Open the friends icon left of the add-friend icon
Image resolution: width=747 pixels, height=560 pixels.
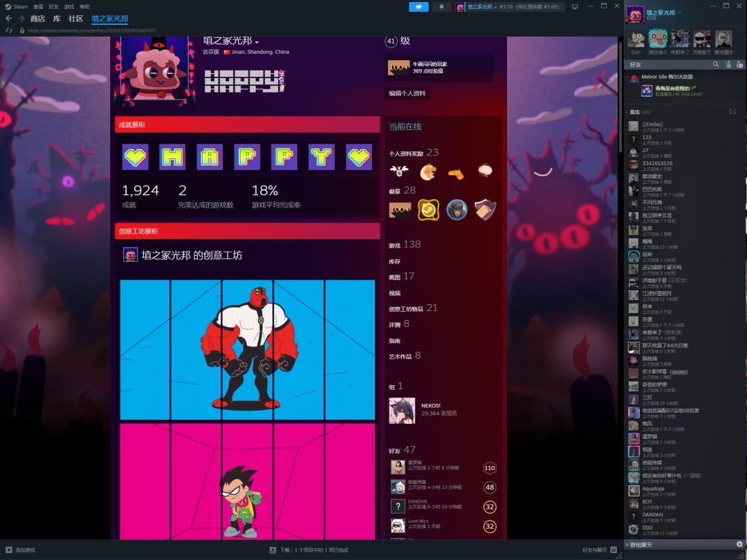tap(728, 64)
